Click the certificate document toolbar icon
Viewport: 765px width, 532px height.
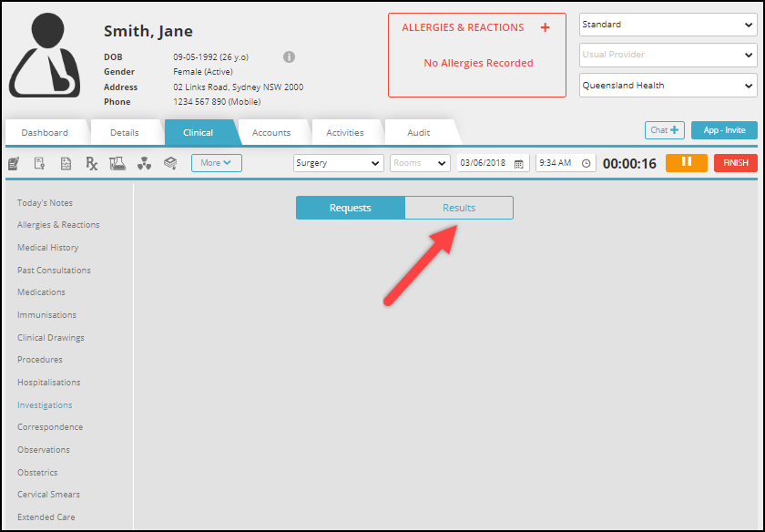pyautogui.click(x=39, y=163)
